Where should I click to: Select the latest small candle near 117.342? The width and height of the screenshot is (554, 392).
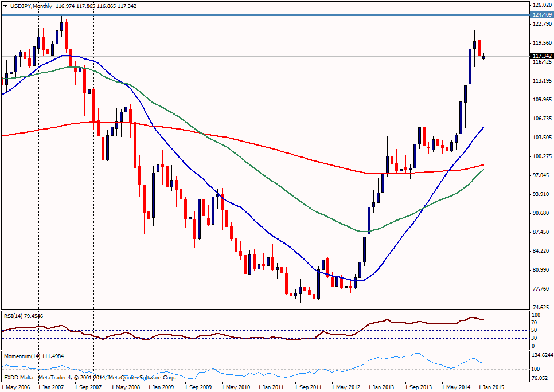(x=484, y=57)
